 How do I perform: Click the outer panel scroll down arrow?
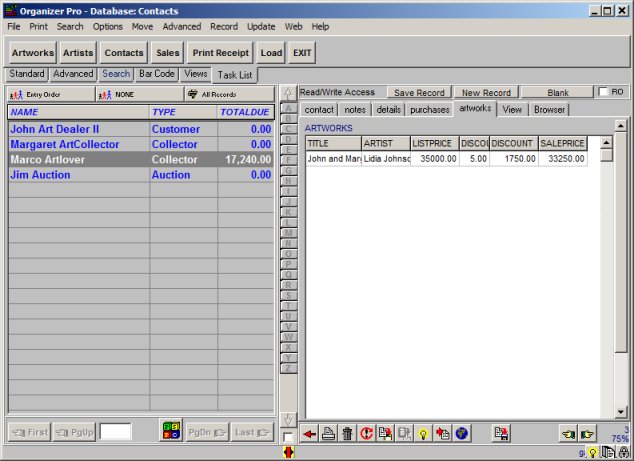(x=621, y=412)
